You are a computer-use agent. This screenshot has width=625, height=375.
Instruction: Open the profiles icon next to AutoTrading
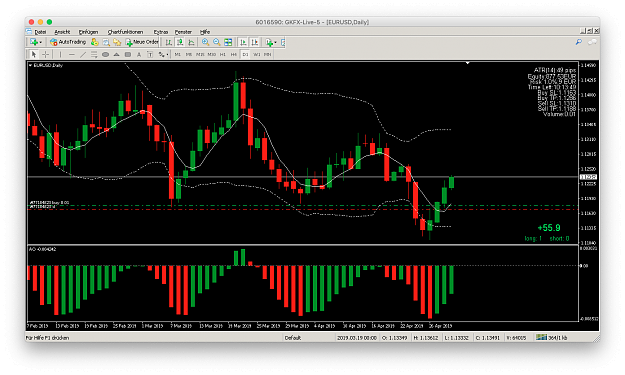pos(94,42)
